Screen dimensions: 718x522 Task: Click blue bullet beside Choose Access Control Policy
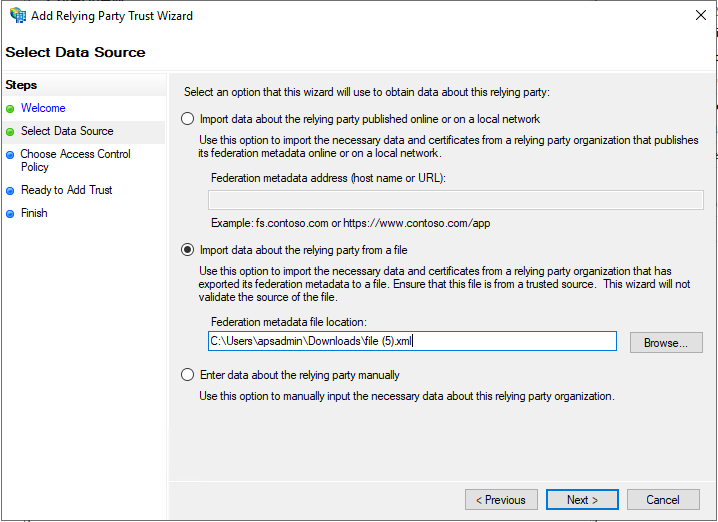pos(10,155)
